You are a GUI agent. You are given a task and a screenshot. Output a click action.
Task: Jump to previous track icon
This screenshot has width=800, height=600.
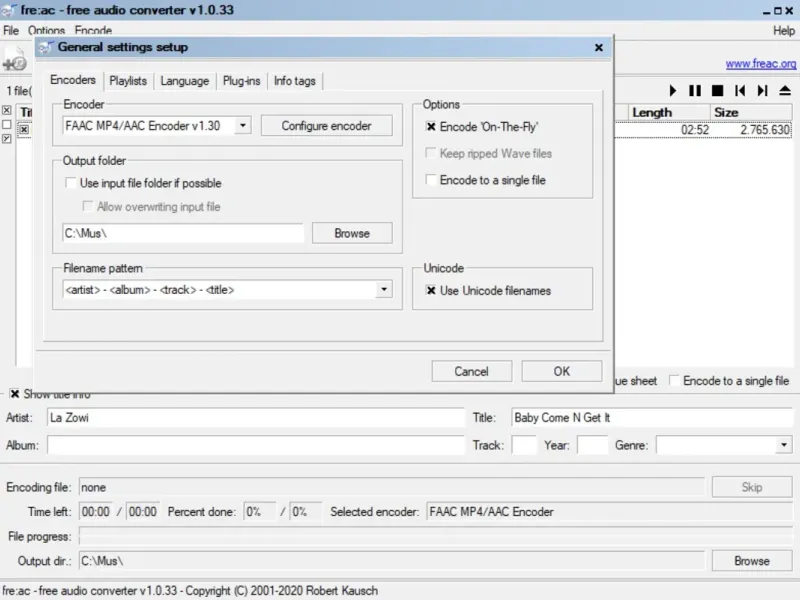[x=740, y=91]
